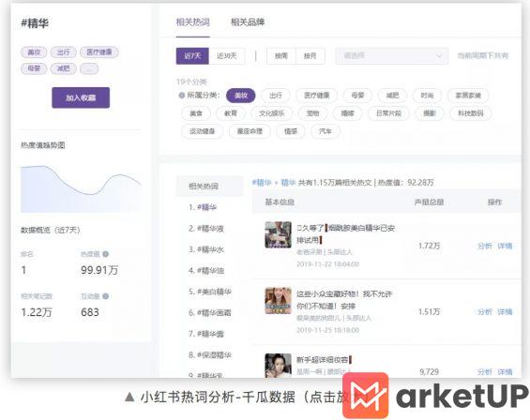Select 出行 in the 所属分类 filter
530x420 pixels.
click(x=276, y=96)
